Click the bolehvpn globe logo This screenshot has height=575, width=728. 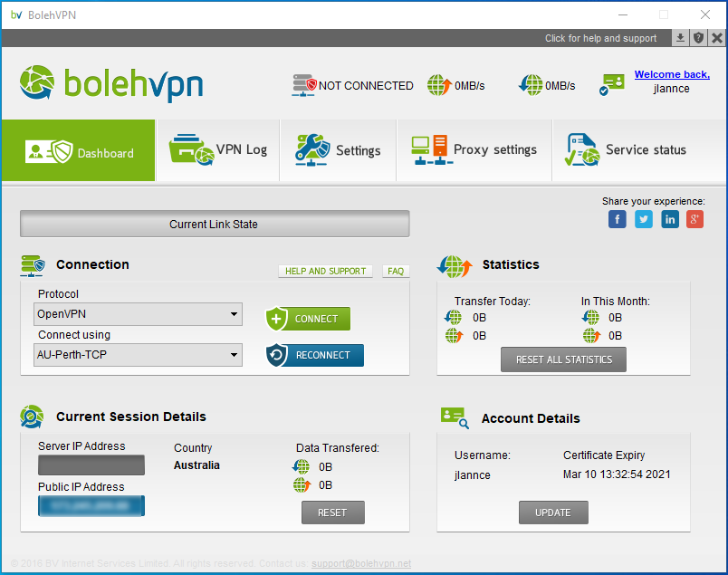pyautogui.click(x=37, y=82)
